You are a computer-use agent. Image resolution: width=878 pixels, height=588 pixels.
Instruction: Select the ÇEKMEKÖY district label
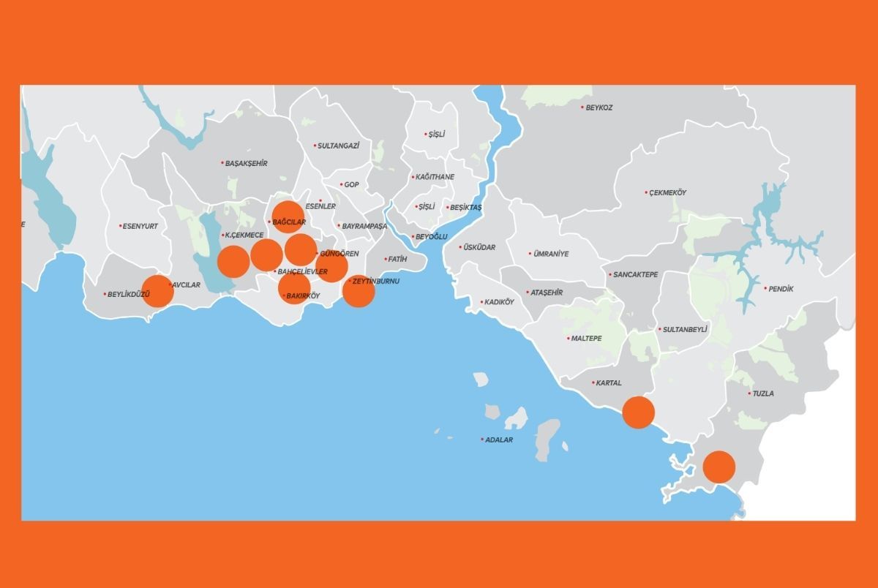[x=667, y=193]
